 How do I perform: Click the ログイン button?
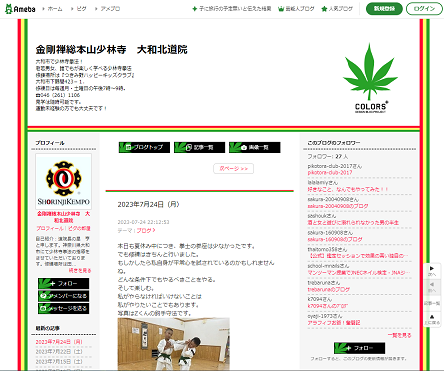[x=424, y=9]
